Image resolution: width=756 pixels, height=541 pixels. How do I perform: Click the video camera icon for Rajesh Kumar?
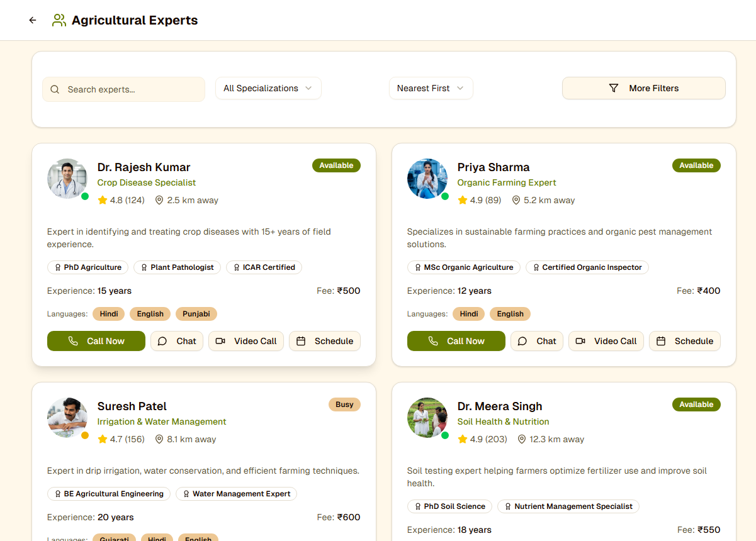[220, 341]
